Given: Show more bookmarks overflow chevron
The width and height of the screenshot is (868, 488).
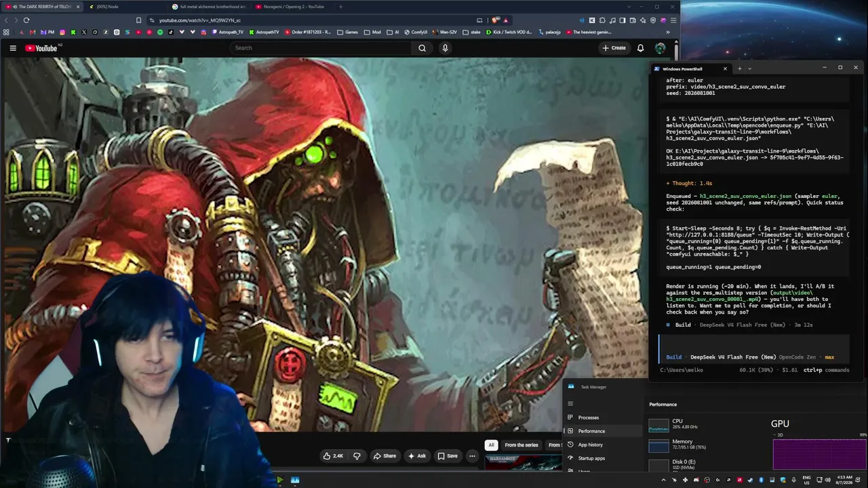Looking at the screenshot, I should point(668,32).
